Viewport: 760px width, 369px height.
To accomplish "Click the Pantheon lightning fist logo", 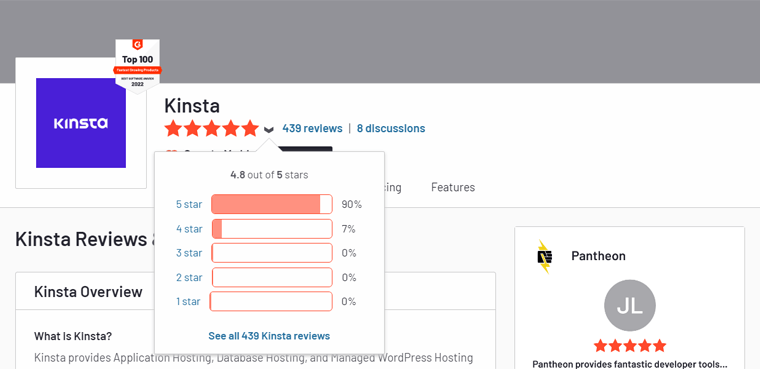I will (x=545, y=257).
